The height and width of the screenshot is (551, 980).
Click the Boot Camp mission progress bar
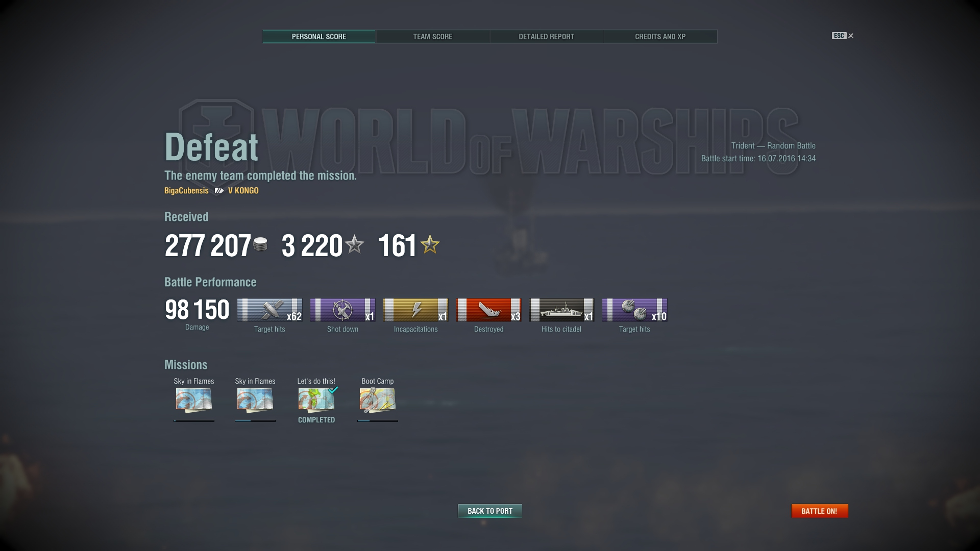pos(378,421)
